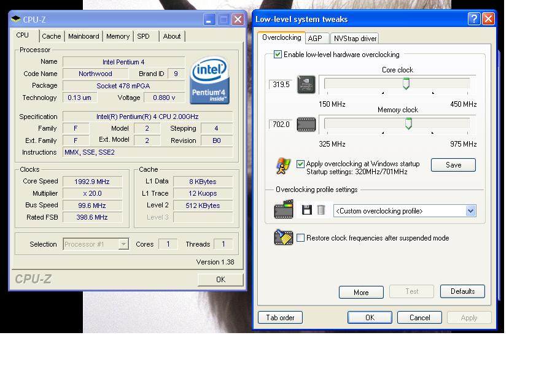Click the restore clock frequencies broom icon
The image size is (544, 392).
284,237
